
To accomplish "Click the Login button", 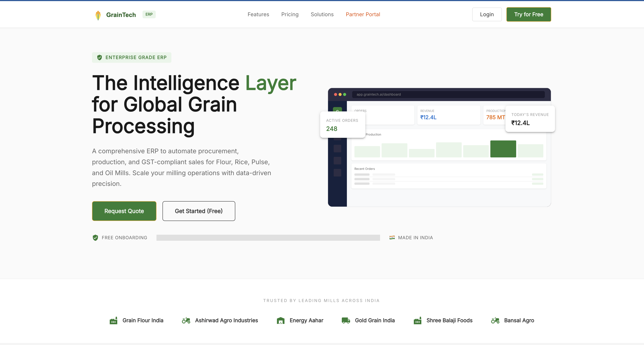I will coord(487,14).
